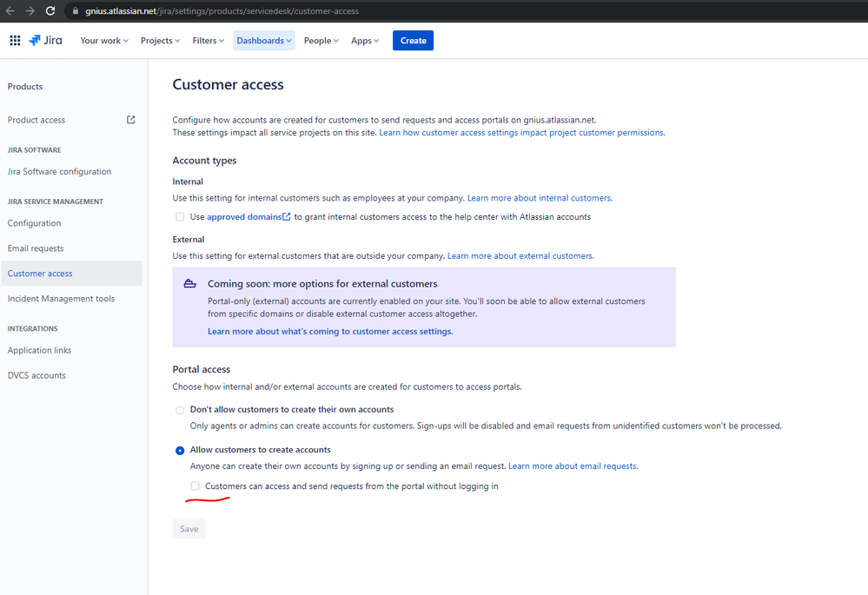The image size is (868, 595).
Task: Click the Products sidebar heading
Action: point(25,86)
